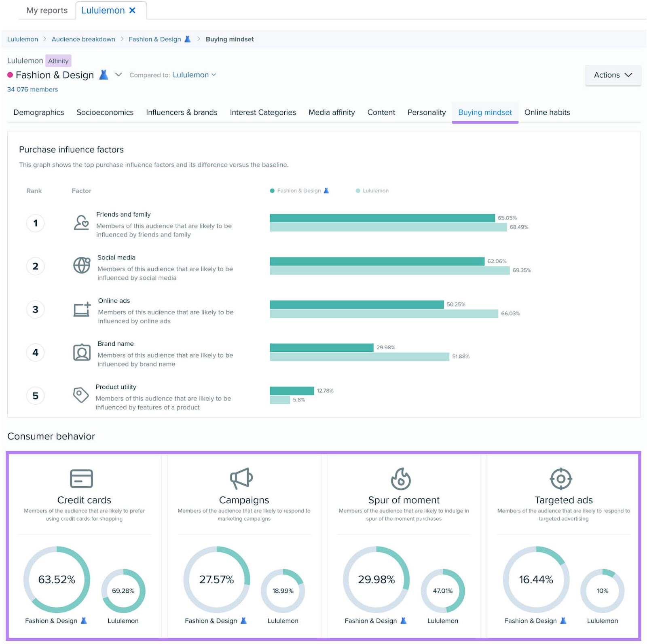Open the Fashion & Design segment dropdown
The width and height of the screenshot is (647, 644).
pyautogui.click(x=118, y=74)
